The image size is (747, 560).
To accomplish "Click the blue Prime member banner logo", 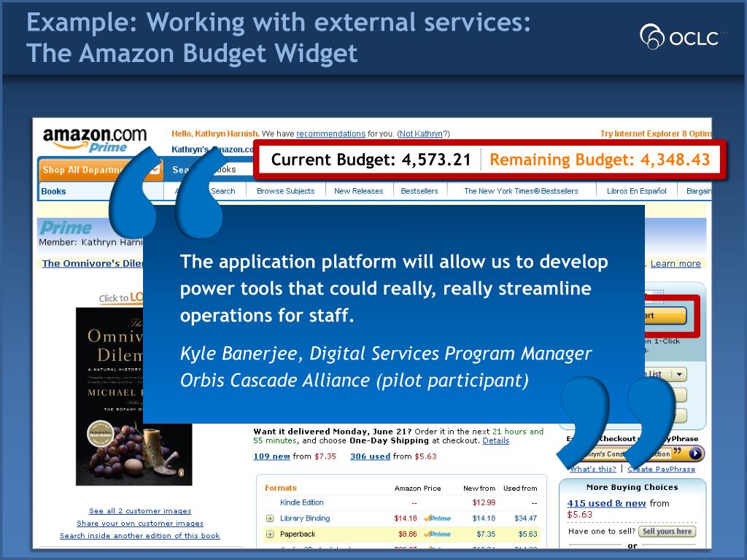I will (65, 227).
